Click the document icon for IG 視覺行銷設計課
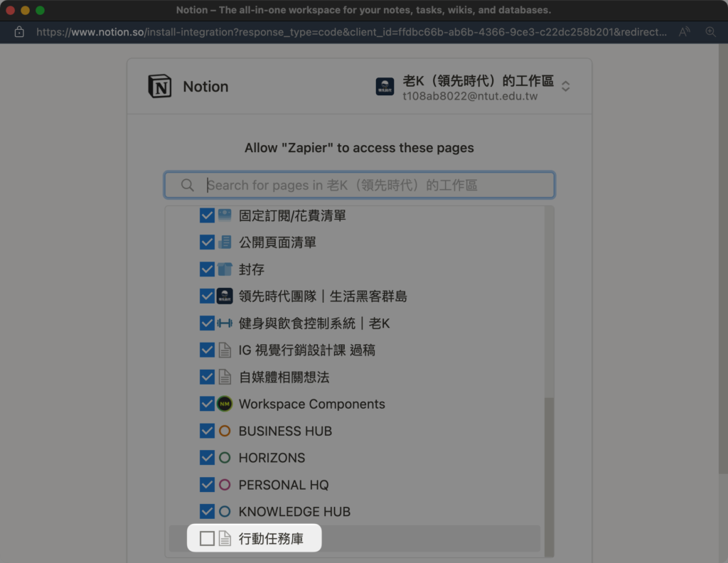 point(225,350)
